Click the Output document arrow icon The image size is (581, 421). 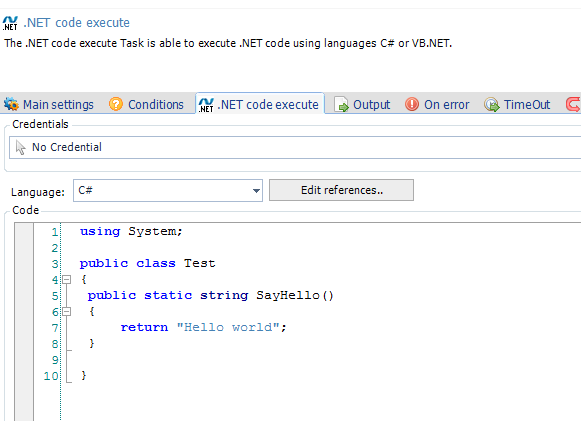[342, 104]
